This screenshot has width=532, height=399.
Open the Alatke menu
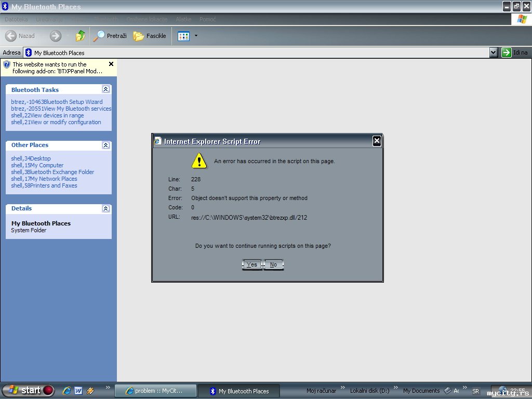[183, 19]
